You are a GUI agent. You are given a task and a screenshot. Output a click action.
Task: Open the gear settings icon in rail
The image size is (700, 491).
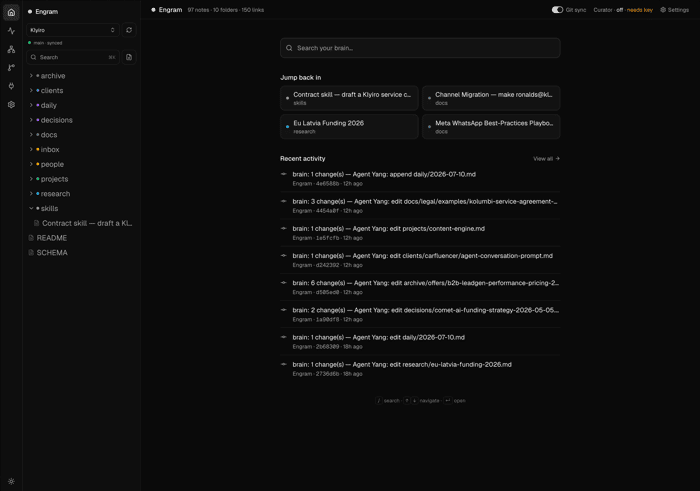[11, 104]
